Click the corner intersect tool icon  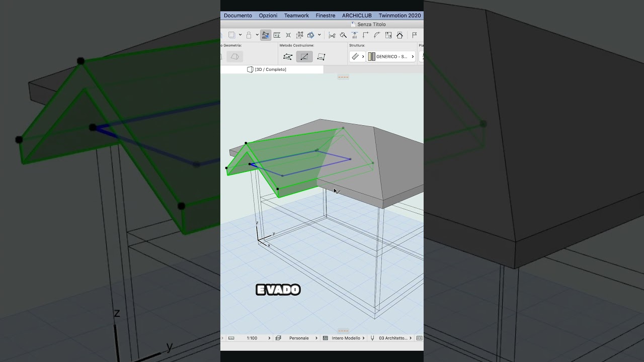click(x=366, y=35)
